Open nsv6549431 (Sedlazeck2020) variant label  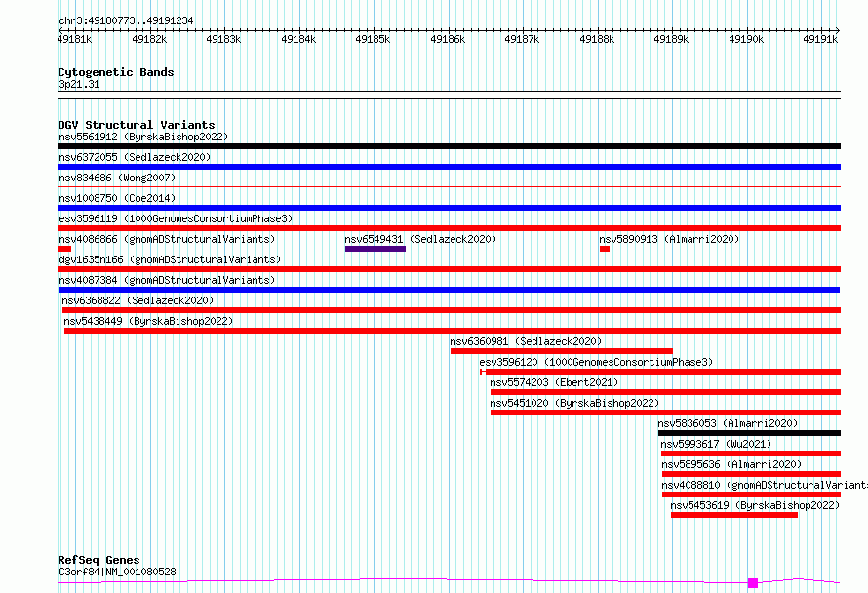420,239
